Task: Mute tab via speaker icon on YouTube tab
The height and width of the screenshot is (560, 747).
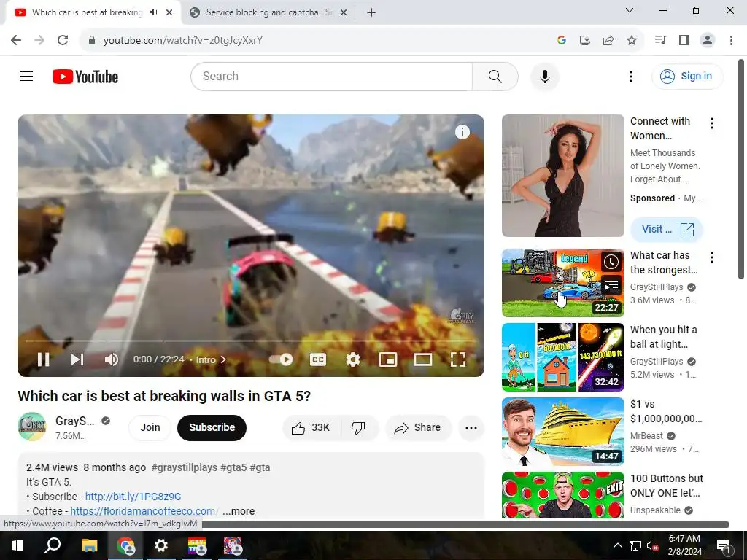Action: click(x=153, y=12)
